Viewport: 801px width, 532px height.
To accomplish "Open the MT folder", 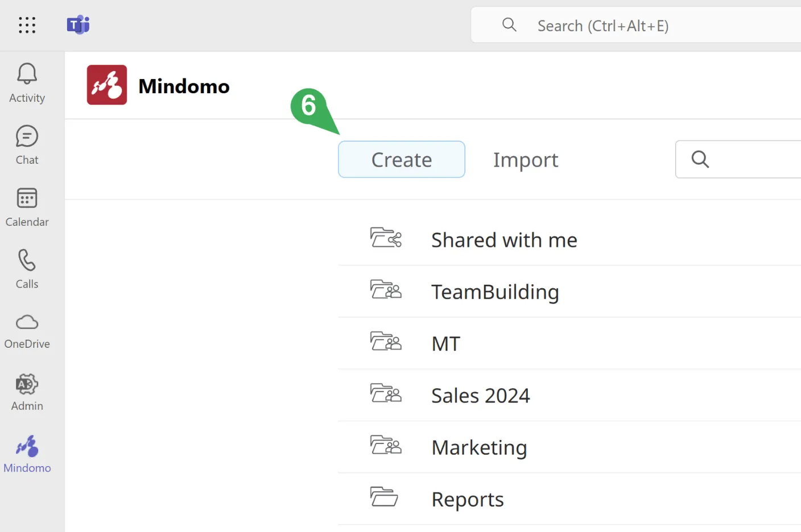I will [445, 344].
